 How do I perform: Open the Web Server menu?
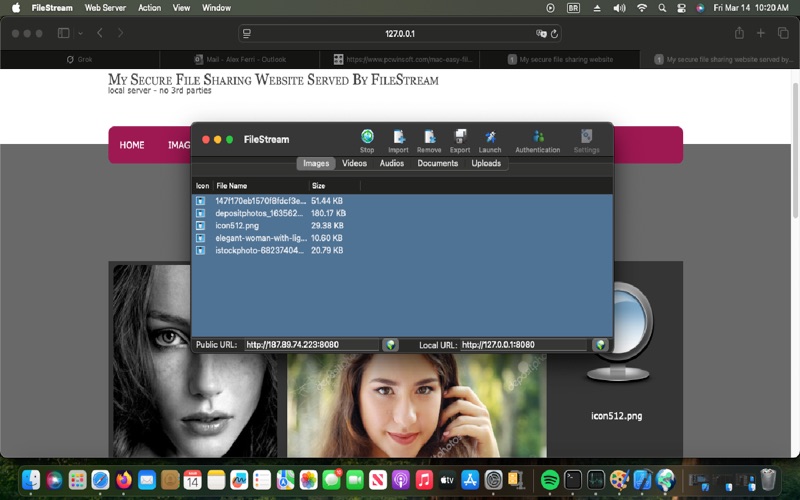click(105, 8)
